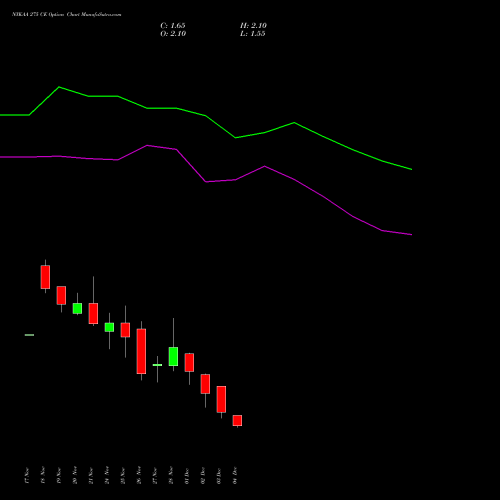Click the last red candle for 04 Dec

click(237, 420)
